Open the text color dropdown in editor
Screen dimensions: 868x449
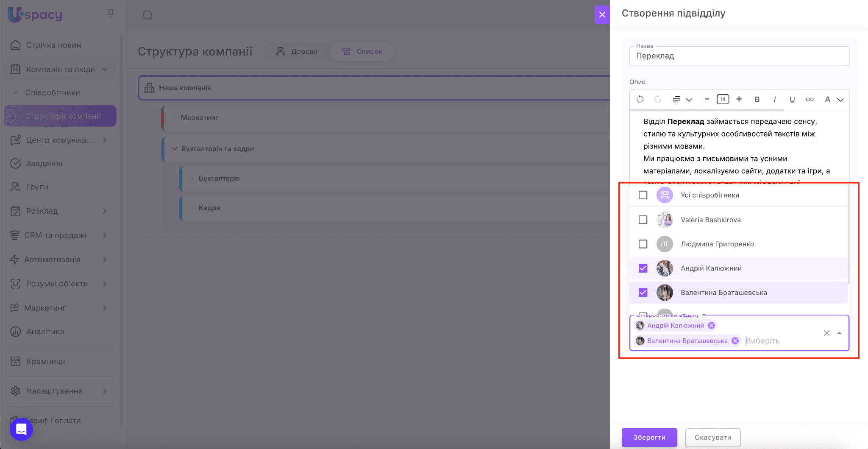tap(833, 99)
